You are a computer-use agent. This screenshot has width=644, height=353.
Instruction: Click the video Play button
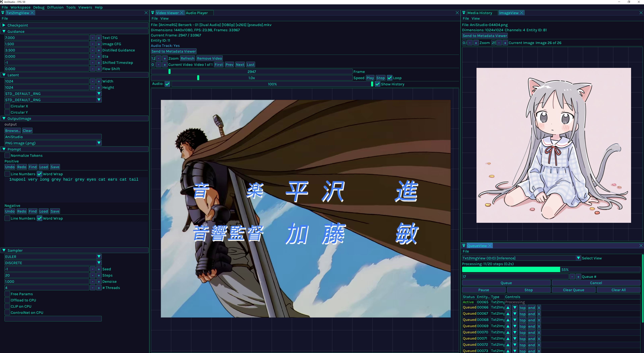(x=370, y=78)
